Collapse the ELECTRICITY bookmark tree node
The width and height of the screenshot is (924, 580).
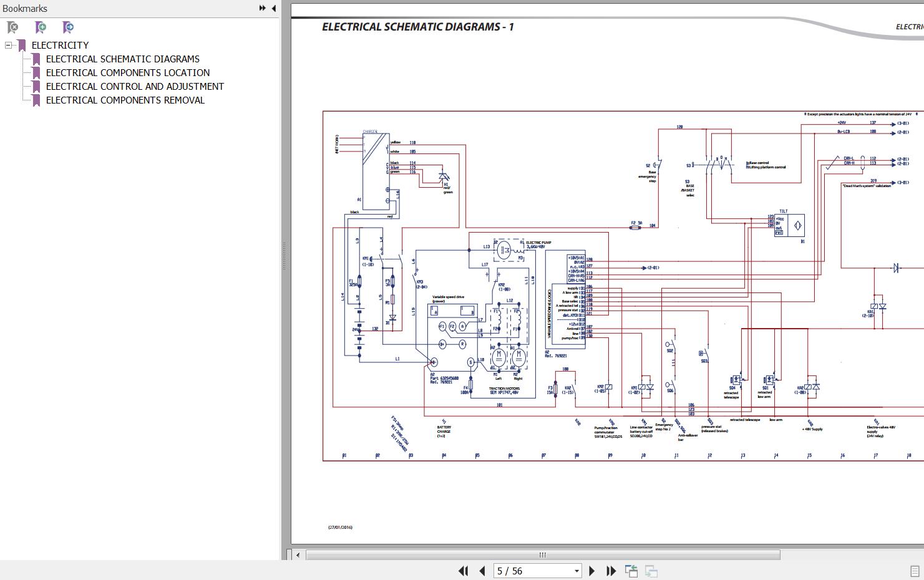click(x=8, y=45)
